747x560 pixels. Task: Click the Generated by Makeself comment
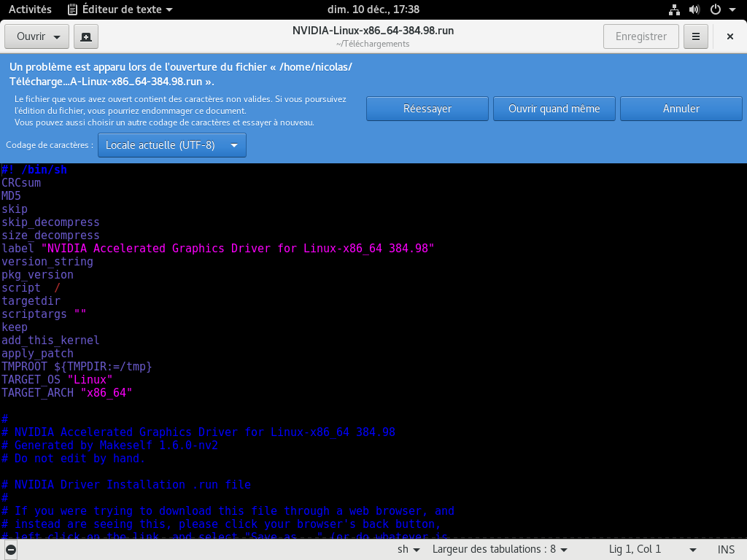pyautogui.click(x=109, y=446)
